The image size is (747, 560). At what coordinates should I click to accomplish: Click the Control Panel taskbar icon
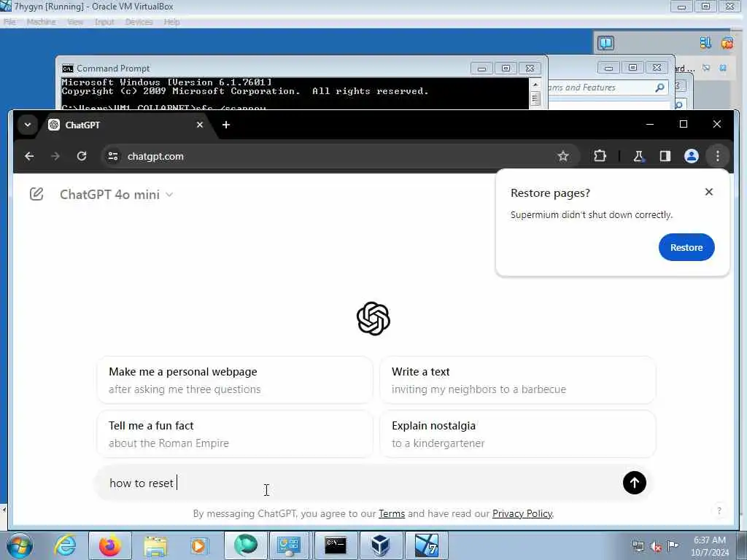pyautogui.click(x=289, y=545)
